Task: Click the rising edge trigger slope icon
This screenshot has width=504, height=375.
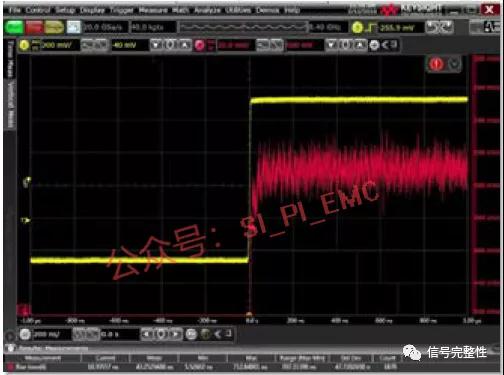Action: [x=371, y=27]
